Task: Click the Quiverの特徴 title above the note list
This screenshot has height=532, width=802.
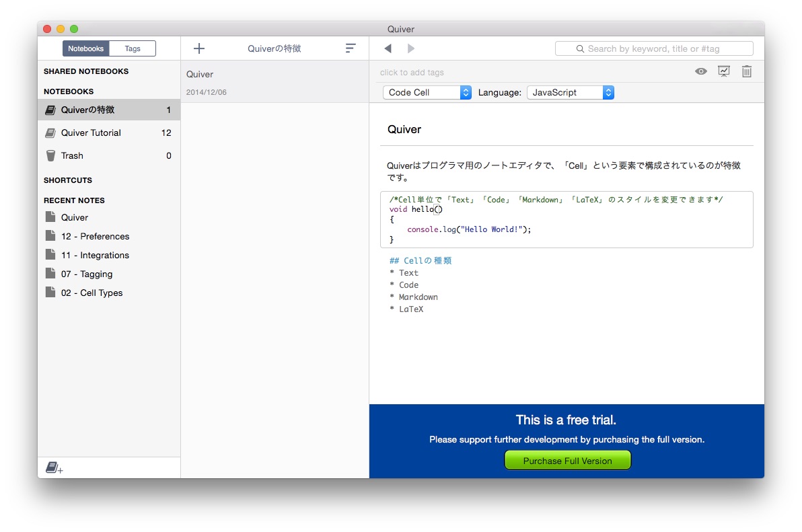Action: pos(274,48)
